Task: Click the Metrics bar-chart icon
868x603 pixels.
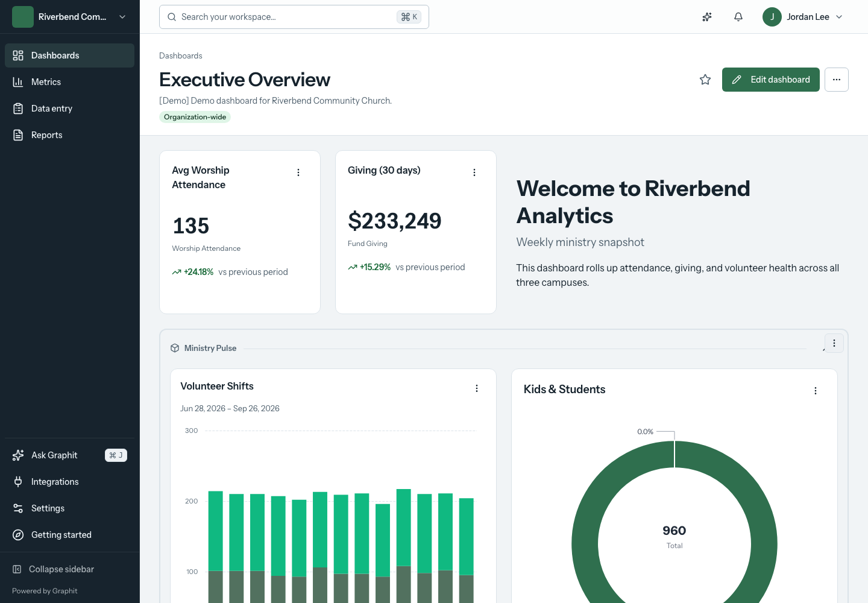Action: click(x=18, y=82)
